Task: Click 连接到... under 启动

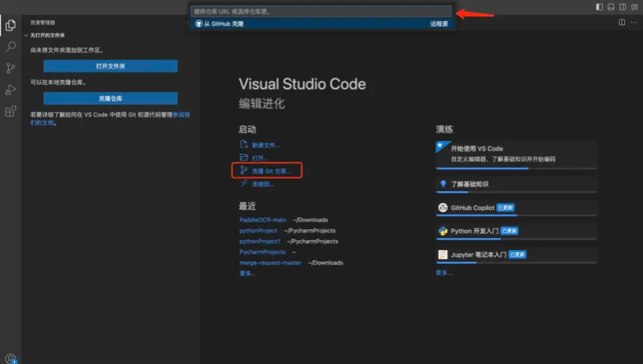Action: [x=263, y=184]
